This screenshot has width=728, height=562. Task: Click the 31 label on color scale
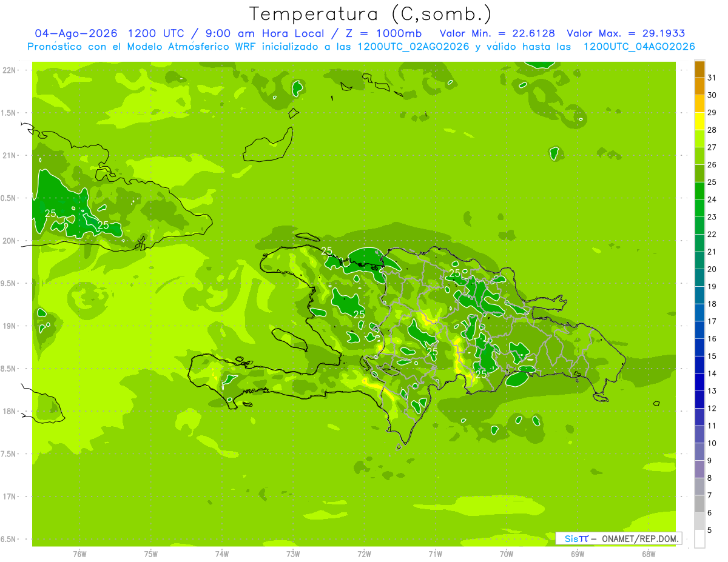[x=712, y=78]
